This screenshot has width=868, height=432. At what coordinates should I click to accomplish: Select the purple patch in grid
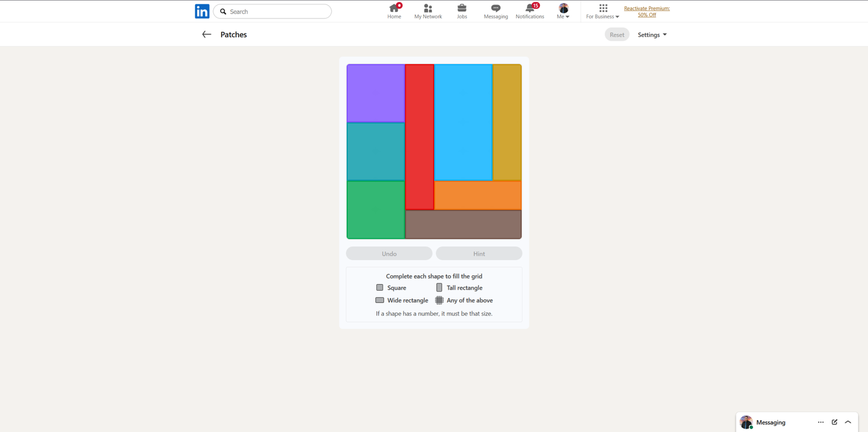[x=375, y=93]
